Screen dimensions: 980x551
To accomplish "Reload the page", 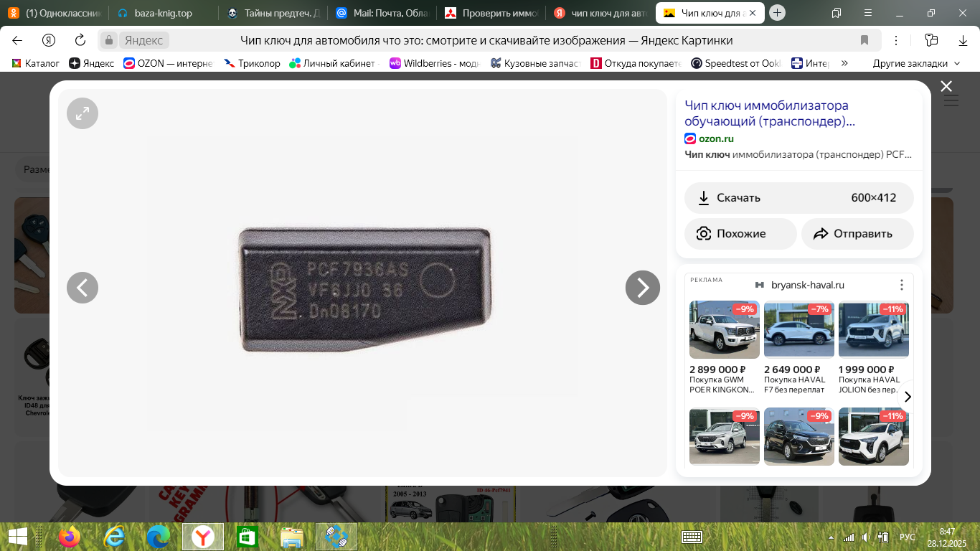I will click(80, 40).
